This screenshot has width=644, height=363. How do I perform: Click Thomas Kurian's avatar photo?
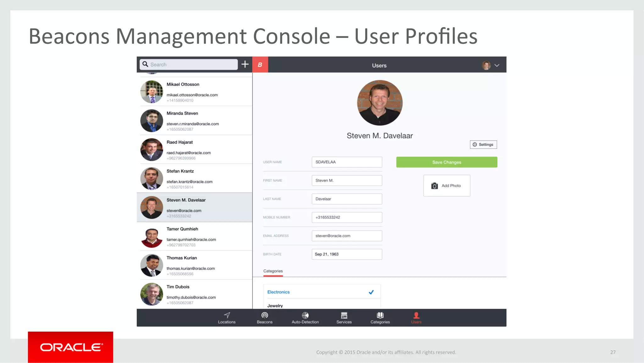click(x=152, y=265)
